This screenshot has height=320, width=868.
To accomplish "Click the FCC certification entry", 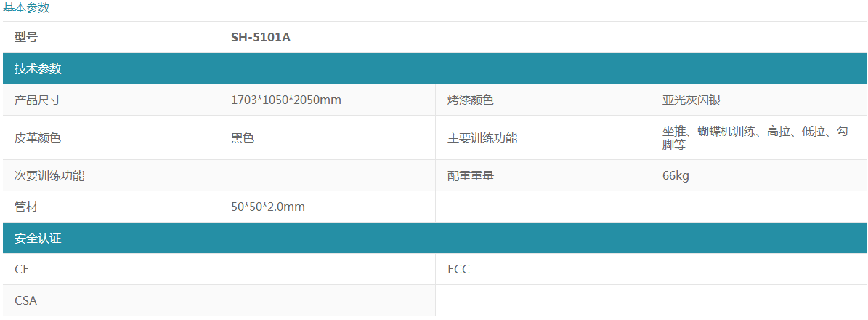I will coord(459,269).
